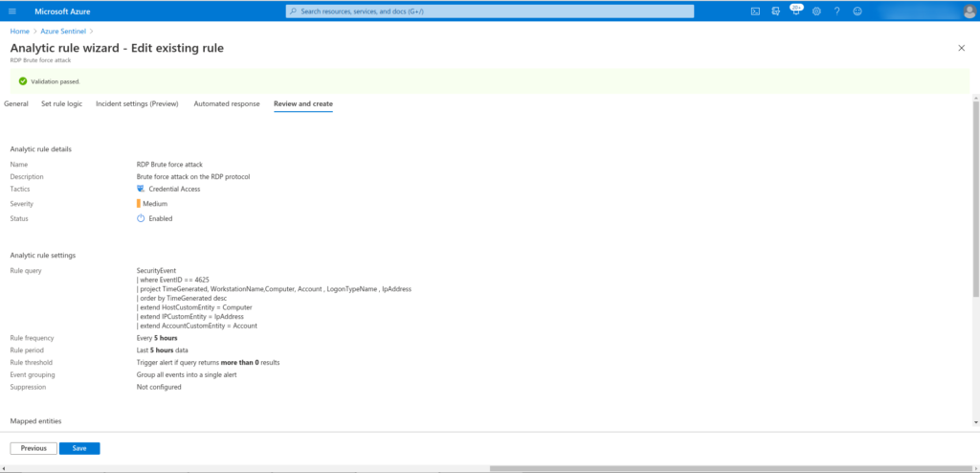Click the description Brute force attack on the RDP protocol
980x473 pixels.
tap(193, 177)
